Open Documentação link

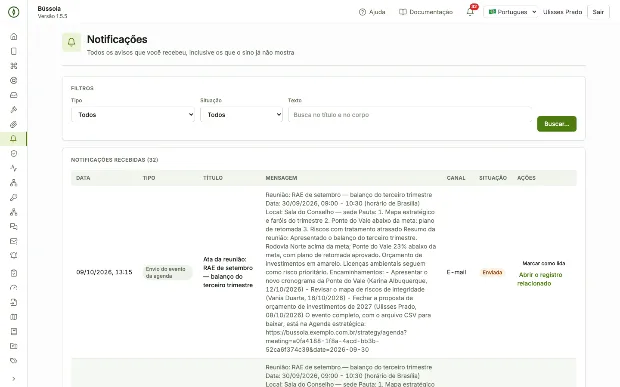[x=426, y=12]
